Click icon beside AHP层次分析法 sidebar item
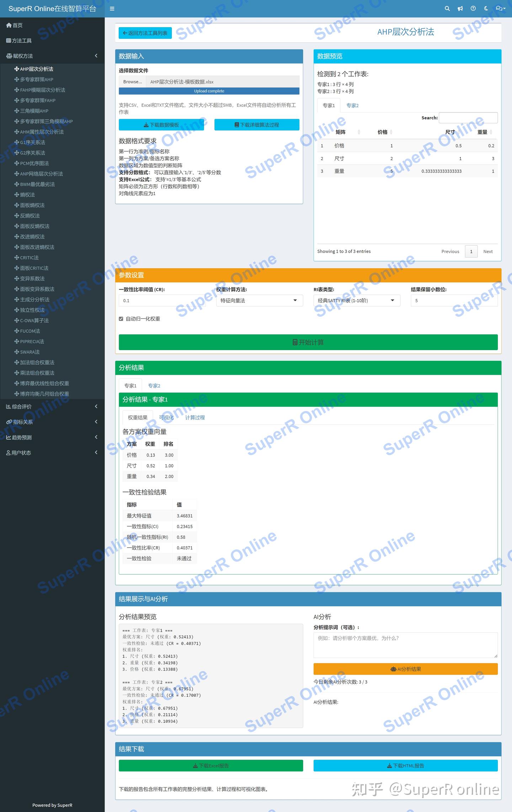This screenshot has width=512, height=812. pos(16,69)
